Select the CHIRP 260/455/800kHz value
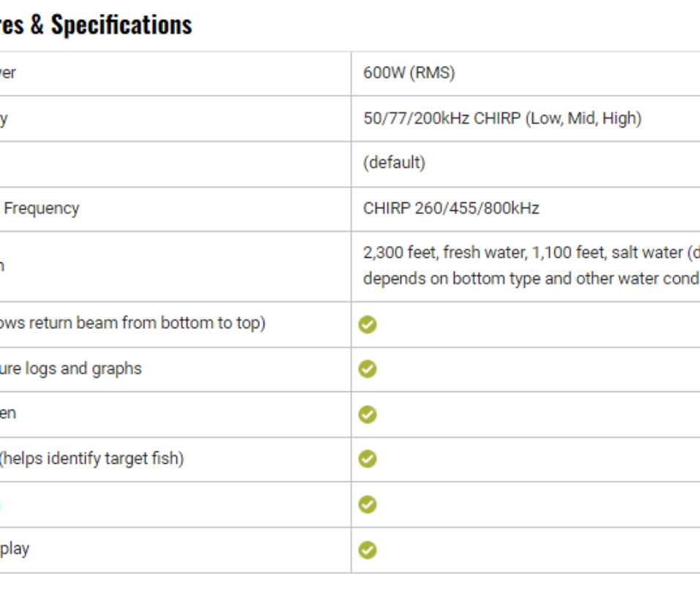Viewport: 700px width, 614px height. click(x=451, y=208)
